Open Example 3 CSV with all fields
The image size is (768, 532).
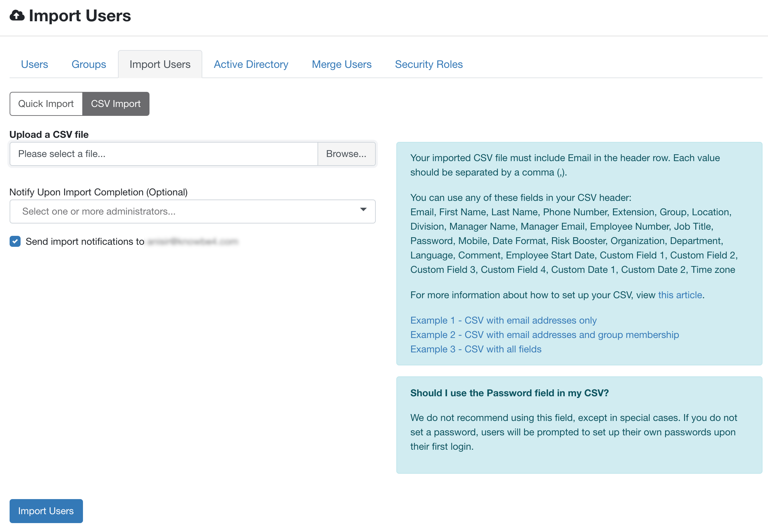476,349
